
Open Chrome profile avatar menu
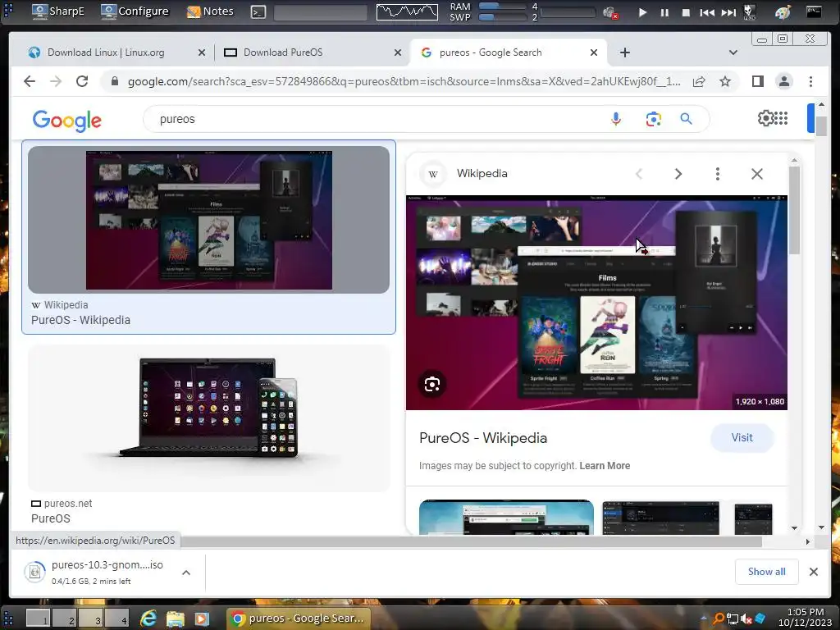783,81
